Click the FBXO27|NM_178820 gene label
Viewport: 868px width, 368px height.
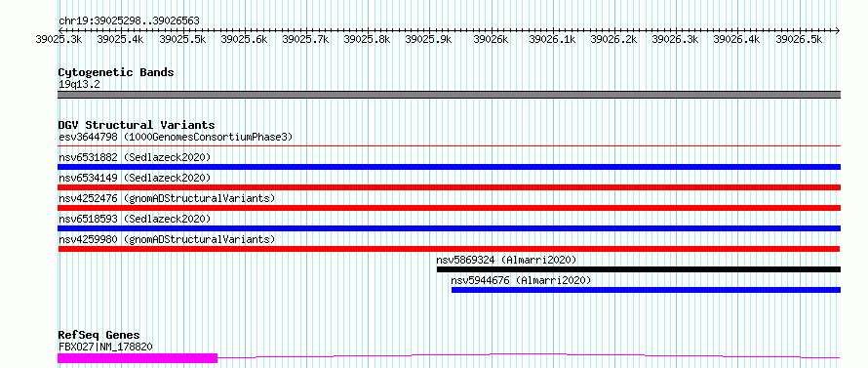[x=105, y=347]
